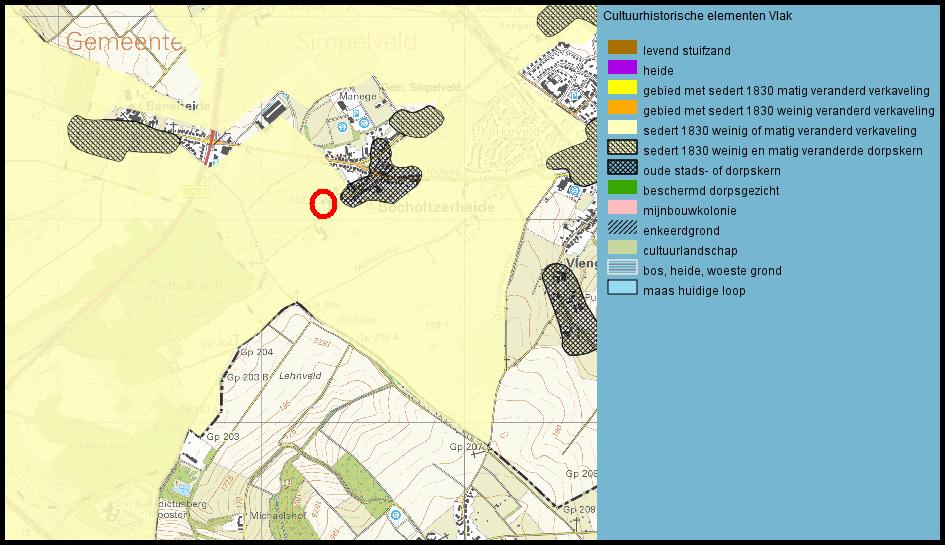The height and width of the screenshot is (545, 945).
Task: Click the blue parking icon near Manege
Action: [x=345, y=128]
